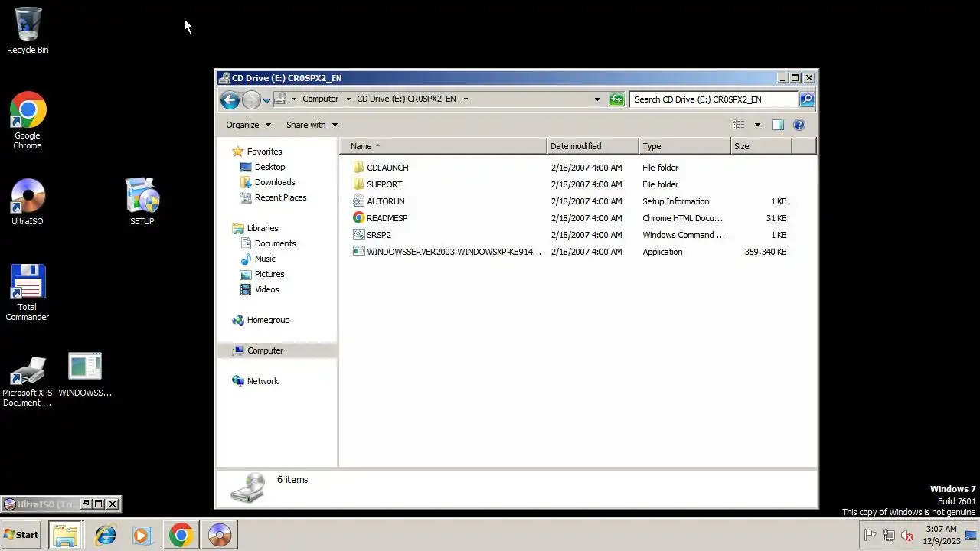Go back using the Explorer Back arrow
Screen dimensions: 980x551
[230, 99]
